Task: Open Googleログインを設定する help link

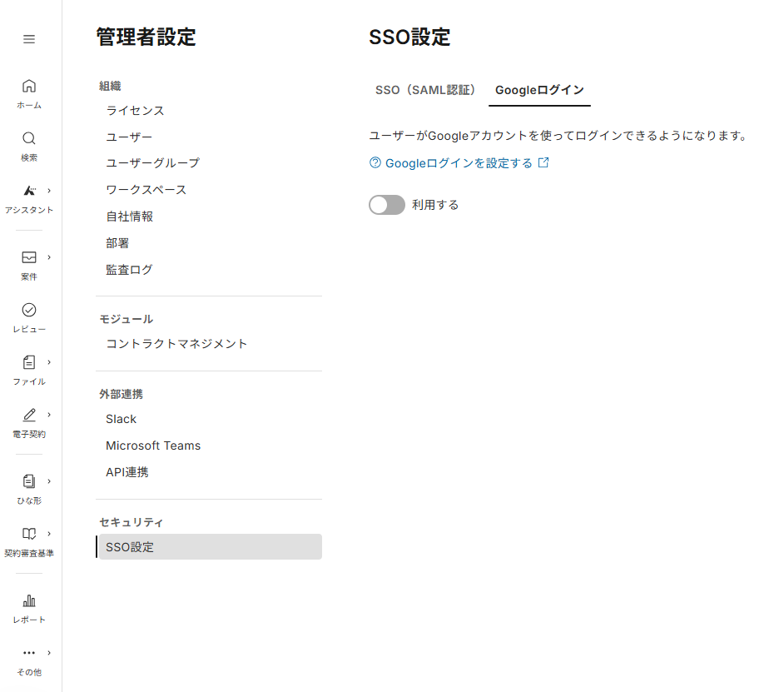Action: (x=459, y=163)
